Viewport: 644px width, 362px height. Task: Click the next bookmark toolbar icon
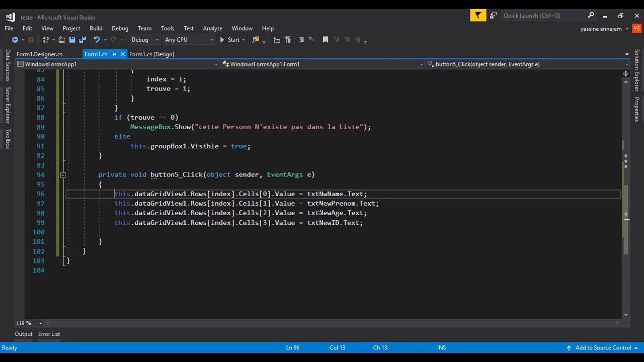coord(347,40)
